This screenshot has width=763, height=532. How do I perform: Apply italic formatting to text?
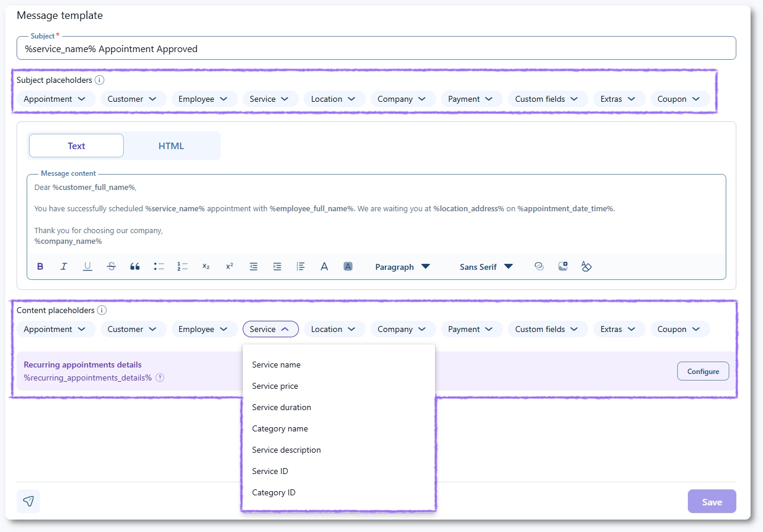pyautogui.click(x=64, y=267)
